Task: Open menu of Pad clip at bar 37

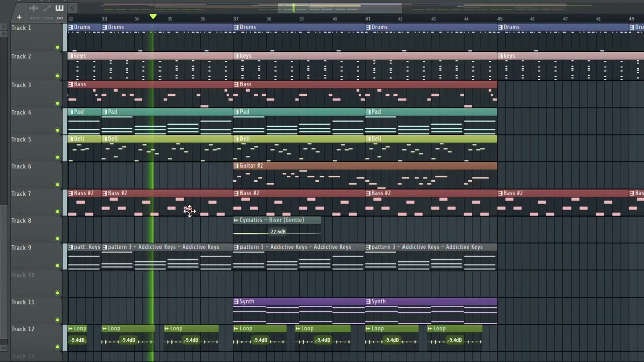Action: coord(236,112)
